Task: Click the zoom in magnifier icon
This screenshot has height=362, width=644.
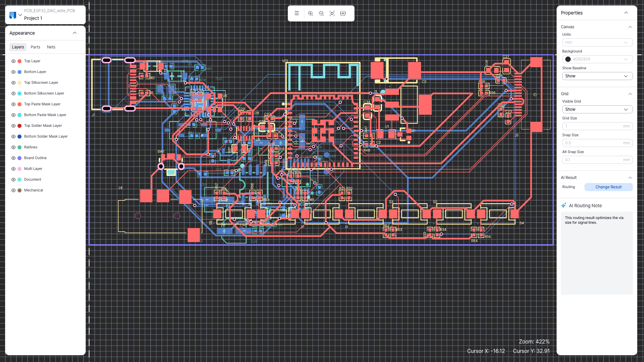Action: tap(310, 13)
